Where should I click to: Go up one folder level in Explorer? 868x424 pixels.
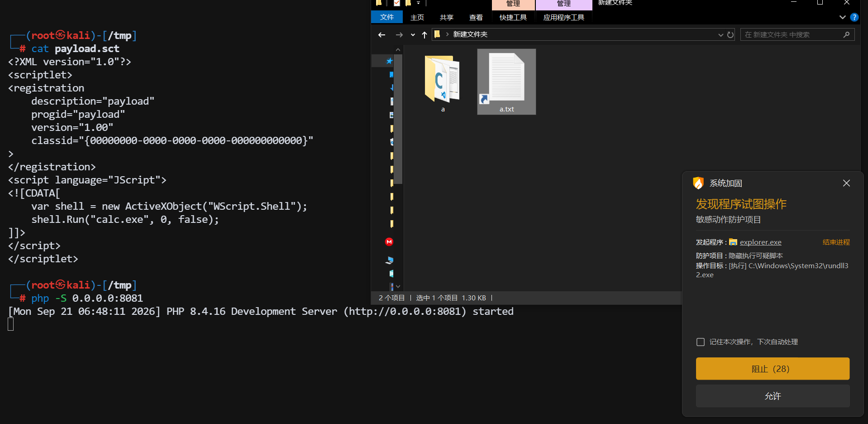click(424, 35)
